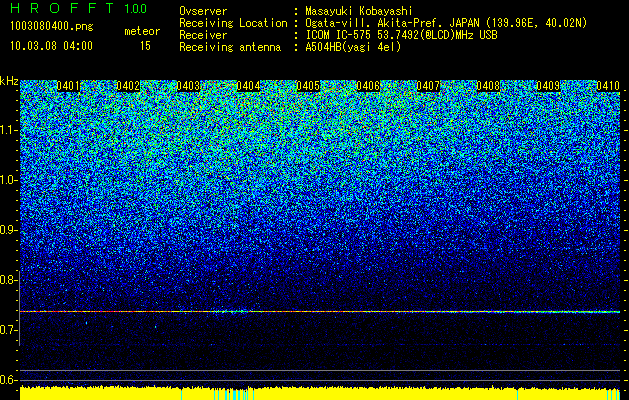629x400 pixels.
Task: Click the Receiving Location label
Action: point(233,23)
